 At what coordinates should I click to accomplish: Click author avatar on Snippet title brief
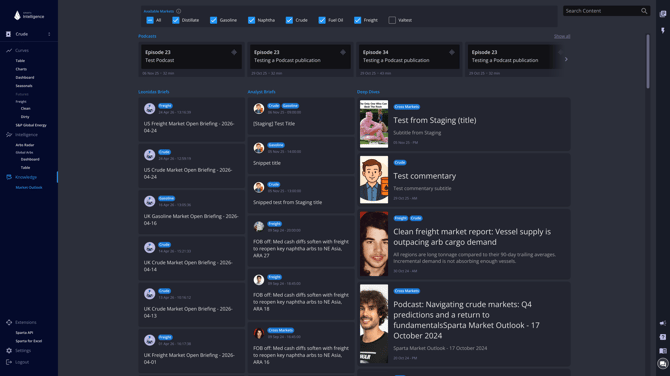click(259, 148)
